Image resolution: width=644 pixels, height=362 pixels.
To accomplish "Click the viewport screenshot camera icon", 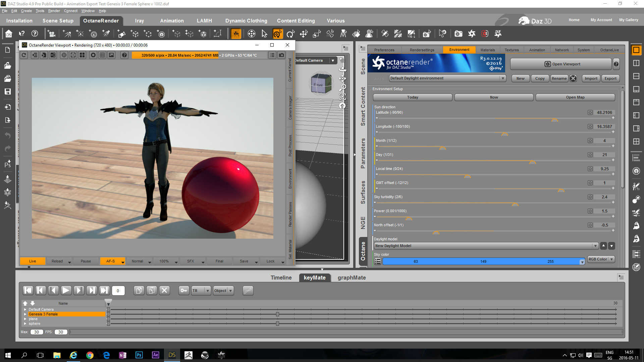I will coord(281,55).
